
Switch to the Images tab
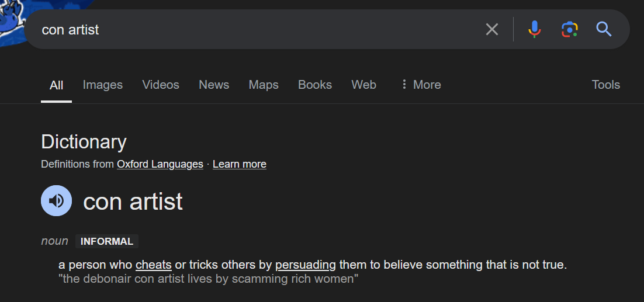[x=103, y=85]
